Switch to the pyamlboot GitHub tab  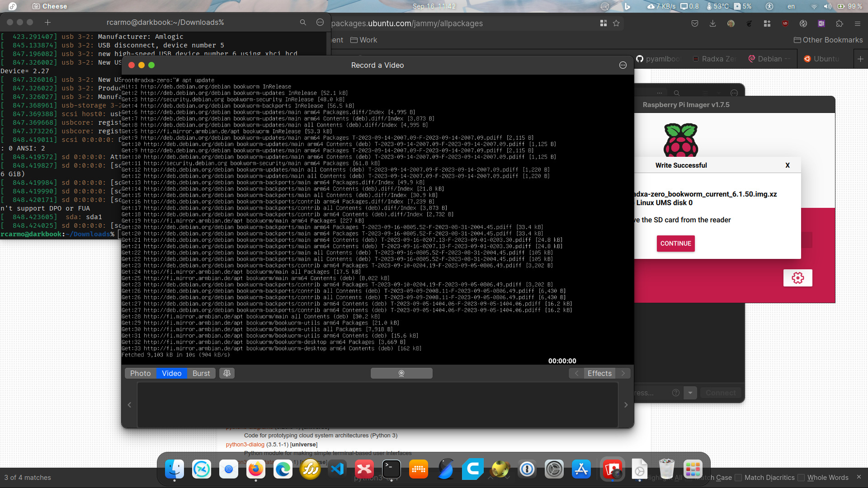658,59
